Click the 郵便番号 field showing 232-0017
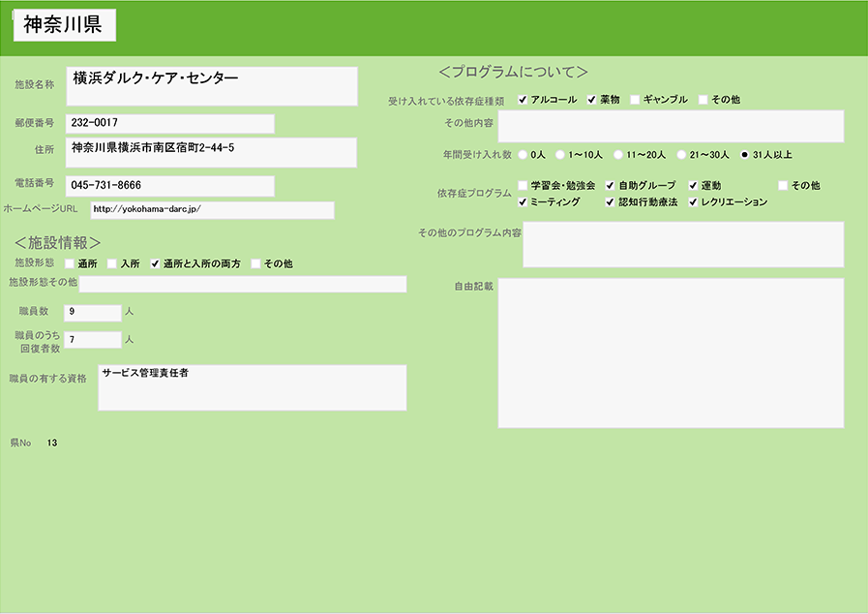This screenshot has height=614, width=868. (170, 123)
